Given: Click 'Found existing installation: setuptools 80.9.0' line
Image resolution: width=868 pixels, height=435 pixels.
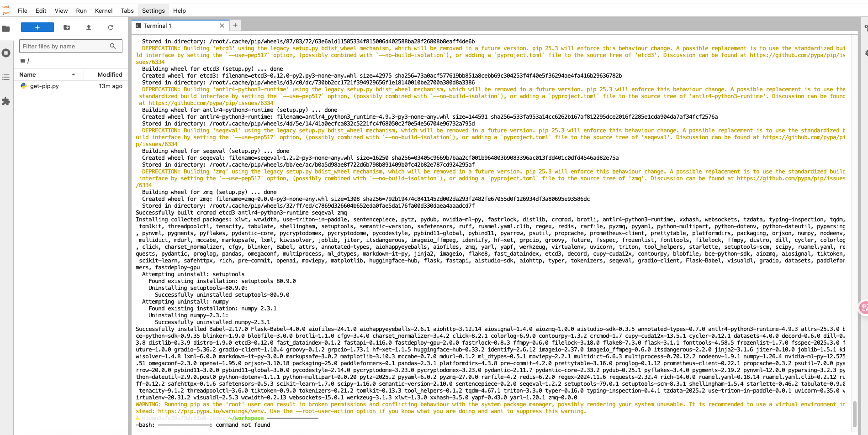Looking at the screenshot, I should [222, 281].
